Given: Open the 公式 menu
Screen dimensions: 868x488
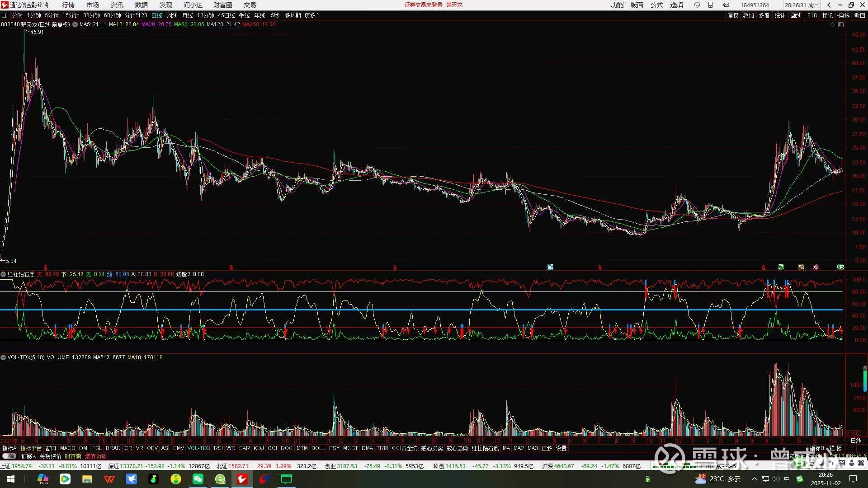Looking at the screenshot, I should tap(656, 5).
